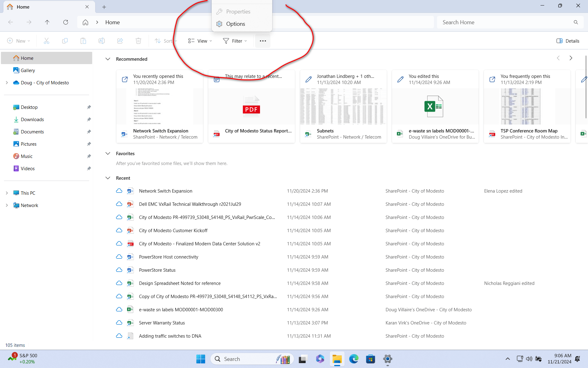Open Microsoft Edge from taskbar
Viewport: 588px width, 368px height.
(x=354, y=359)
